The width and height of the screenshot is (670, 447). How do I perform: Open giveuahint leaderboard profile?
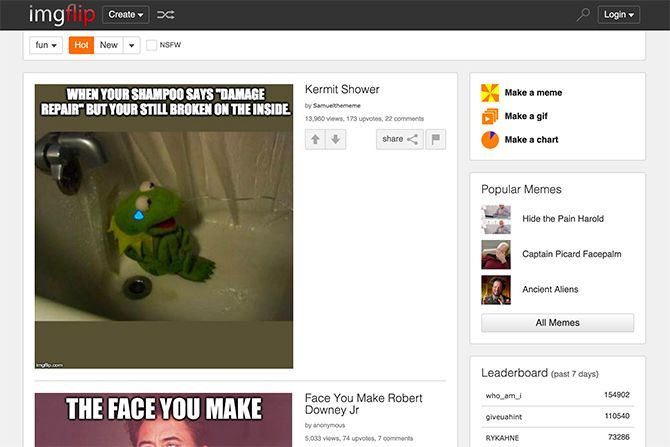point(504,417)
